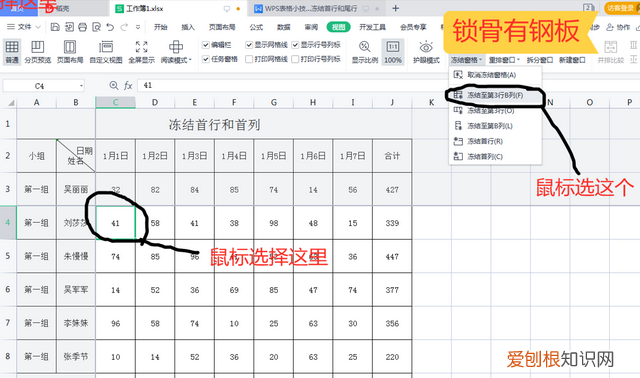Open 显示比例 zoom ratio dialog
This screenshot has height=378, width=640.
[364, 51]
